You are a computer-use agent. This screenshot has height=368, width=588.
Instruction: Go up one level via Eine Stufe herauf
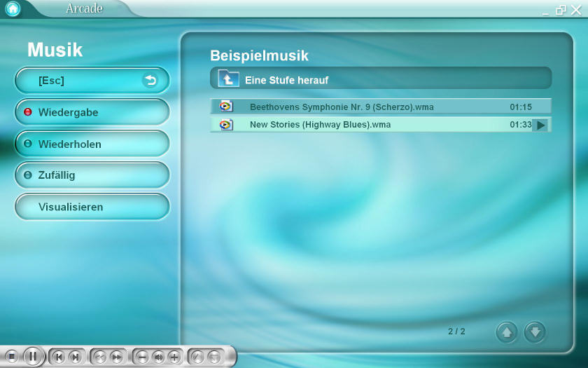(x=381, y=78)
